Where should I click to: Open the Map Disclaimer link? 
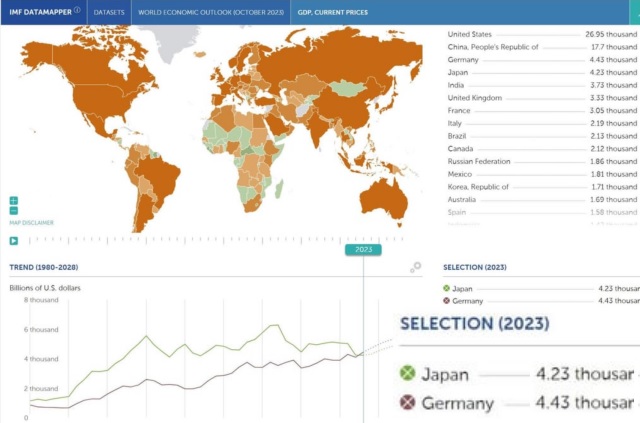(31, 223)
